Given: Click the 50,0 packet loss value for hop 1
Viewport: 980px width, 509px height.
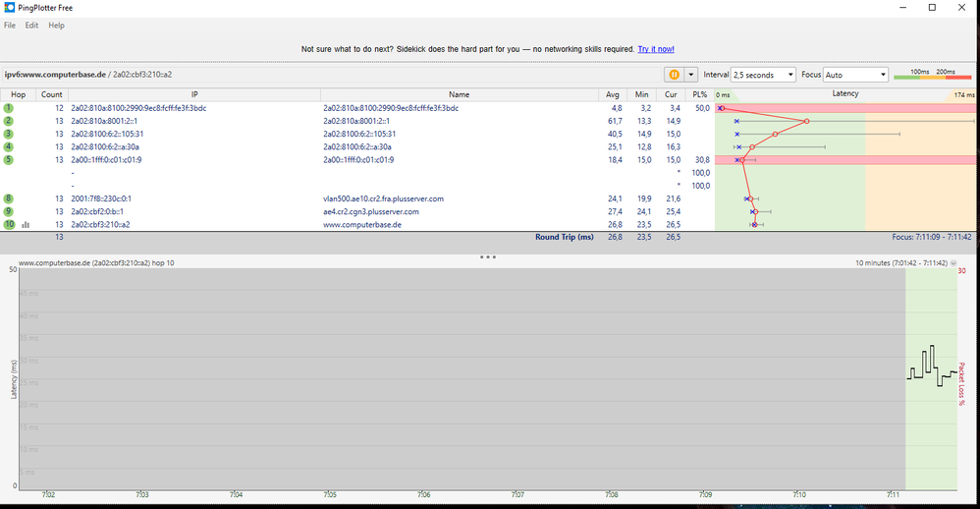Looking at the screenshot, I should (702, 108).
